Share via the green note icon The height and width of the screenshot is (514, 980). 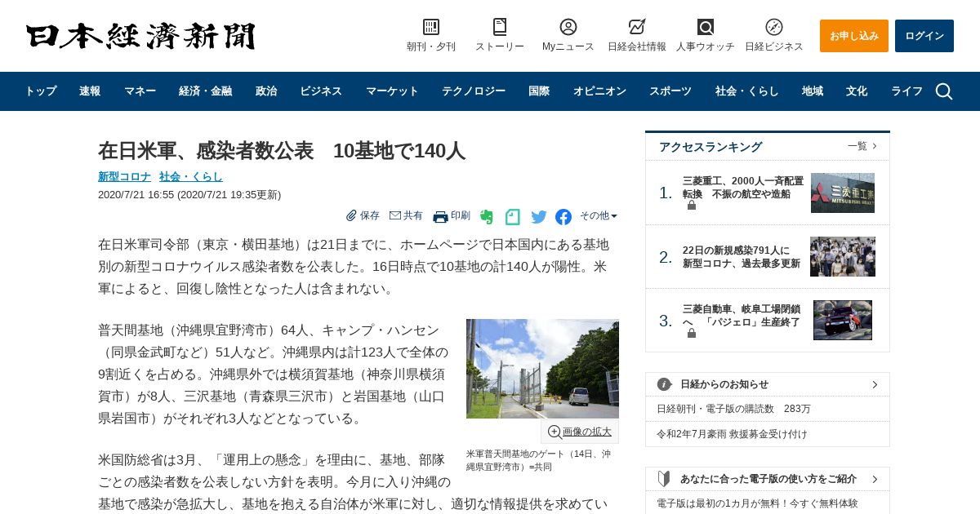(513, 216)
